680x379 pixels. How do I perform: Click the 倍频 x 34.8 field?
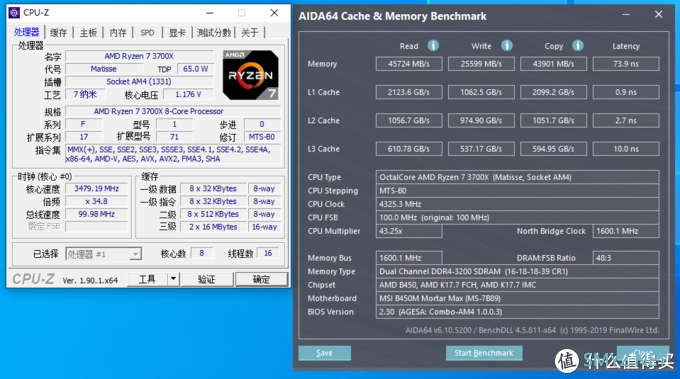pos(96,201)
